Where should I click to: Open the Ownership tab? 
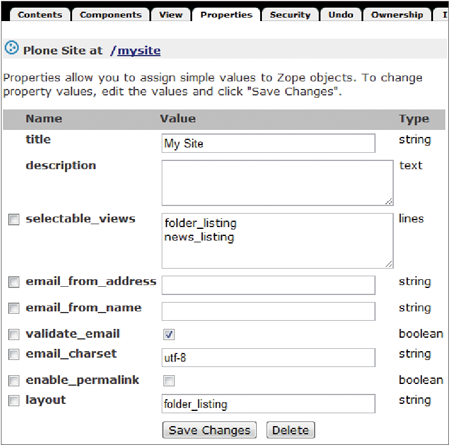(397, 15)
